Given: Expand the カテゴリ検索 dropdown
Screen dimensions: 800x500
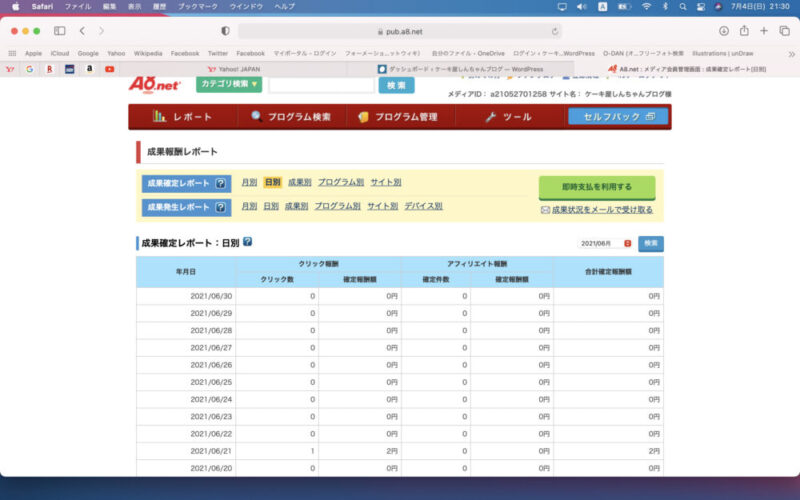Looking at the screenshot, I should (x=229, y=84).
